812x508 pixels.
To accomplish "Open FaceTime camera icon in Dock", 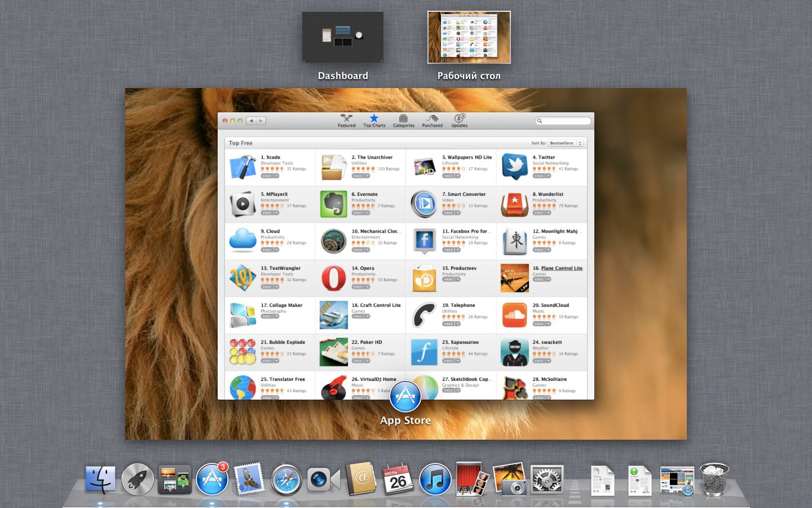I will (x=323, y=480).
